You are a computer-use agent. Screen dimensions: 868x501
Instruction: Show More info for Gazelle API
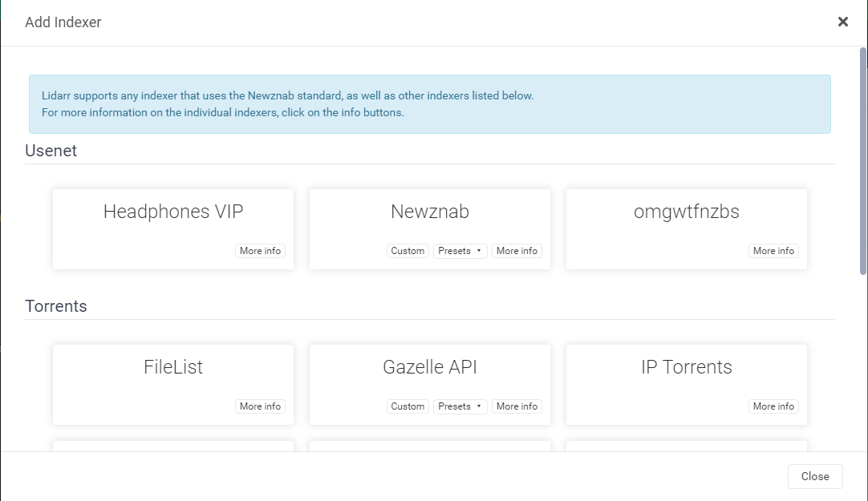coord(517,406)
